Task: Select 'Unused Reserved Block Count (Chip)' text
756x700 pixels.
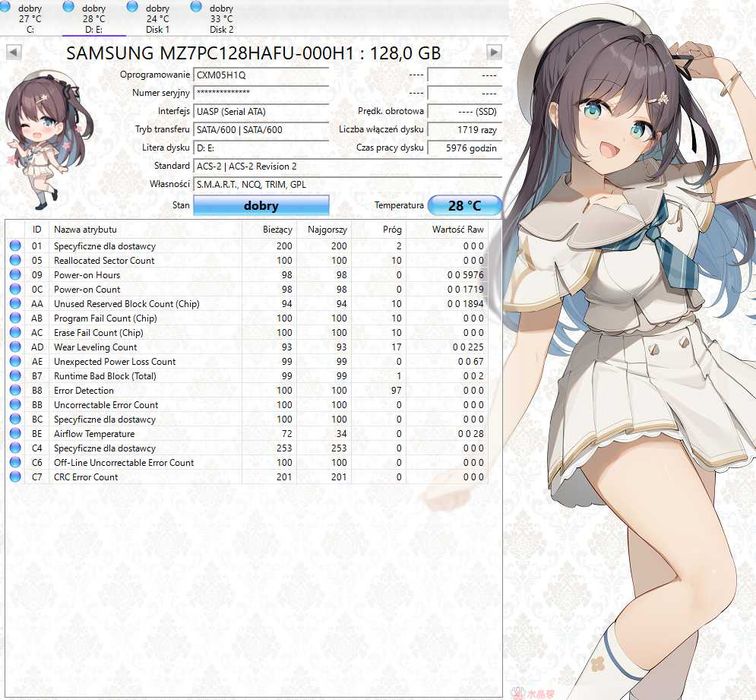Action: pyautogui.click(x=126, y=304)
